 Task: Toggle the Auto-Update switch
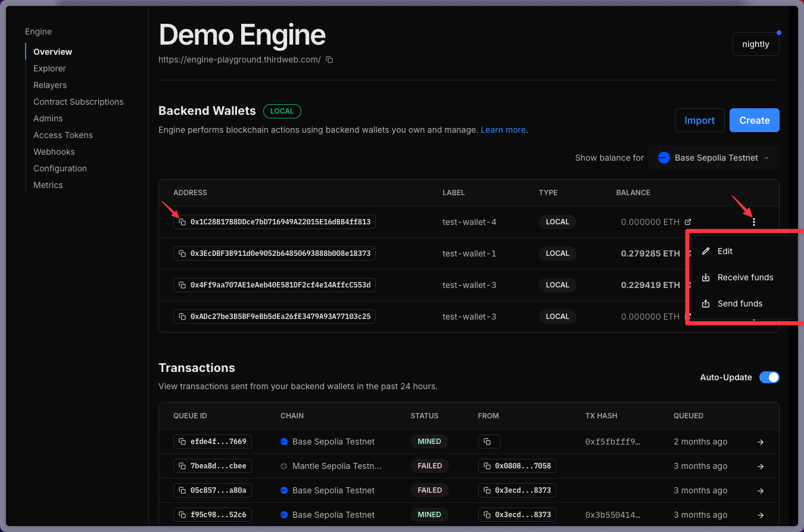click(769, 377)
